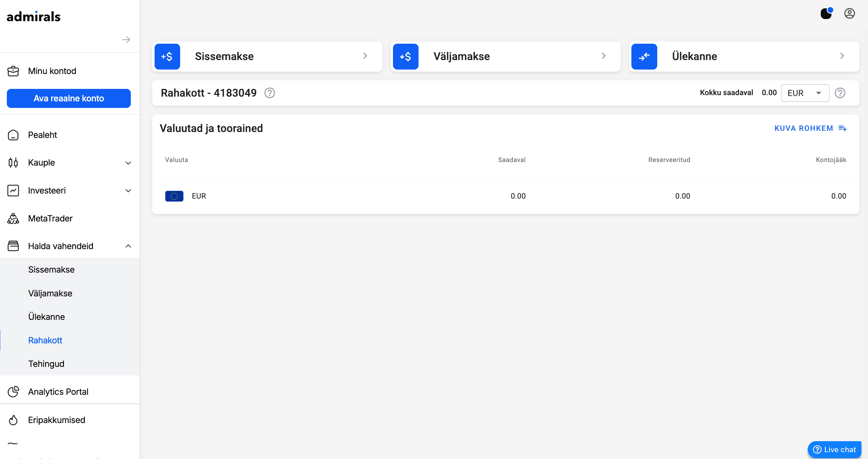
Task: Open the EUR currency dropdown
Action: tap(805, 93)
